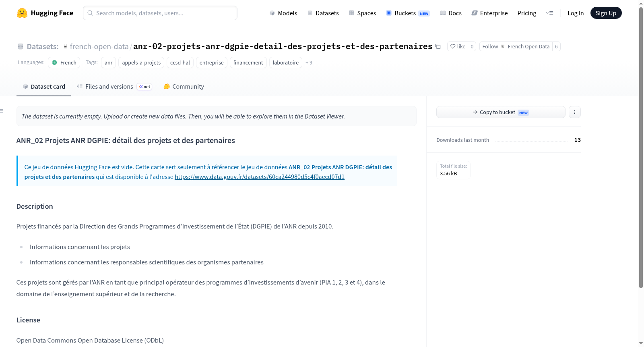Click Copy to bucket button
Viewport: 644px width, 347px height.
[501, 112]
